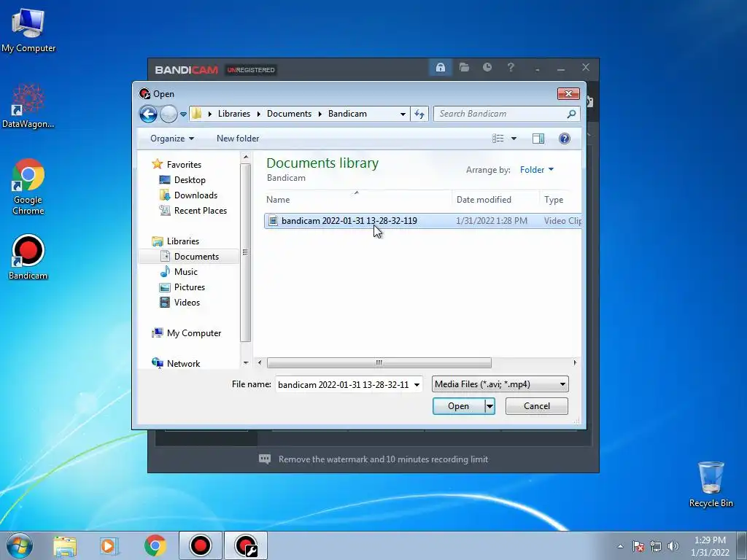Open the Windows Start menu
This screenshot has height=560, width=747.
click(19, 545)
